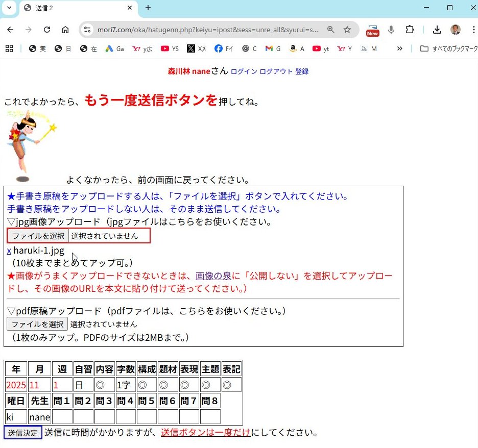The image size is (478, 448).
Task: Open the '画像の泉' link
Action: 213,276
